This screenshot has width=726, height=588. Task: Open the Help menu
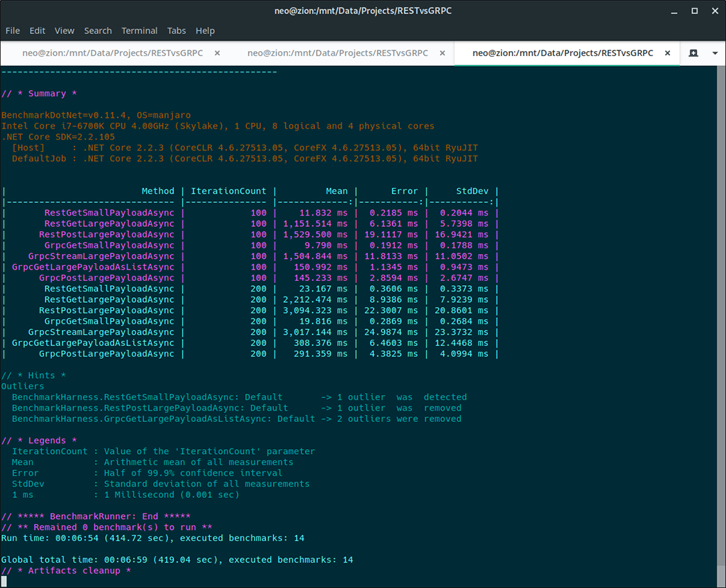click(205, 30)
